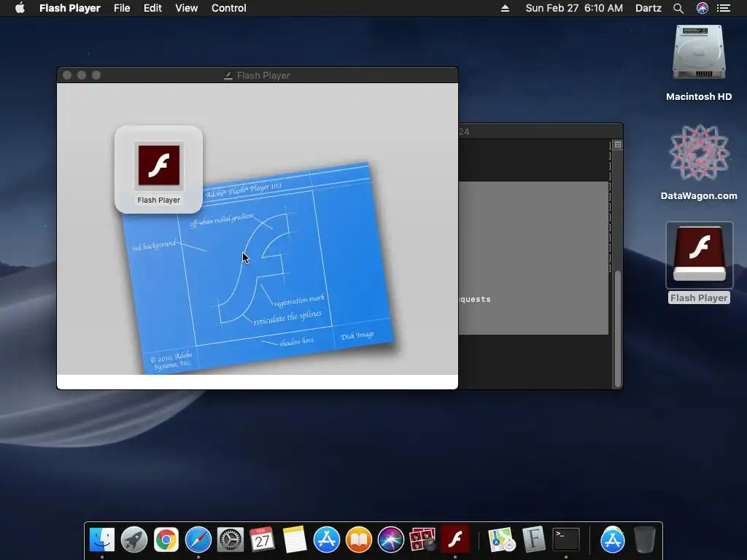Click the Terminal window scrollbar thumb
Viewport: 747px width, 560px height.
click(x=617, y=329)
